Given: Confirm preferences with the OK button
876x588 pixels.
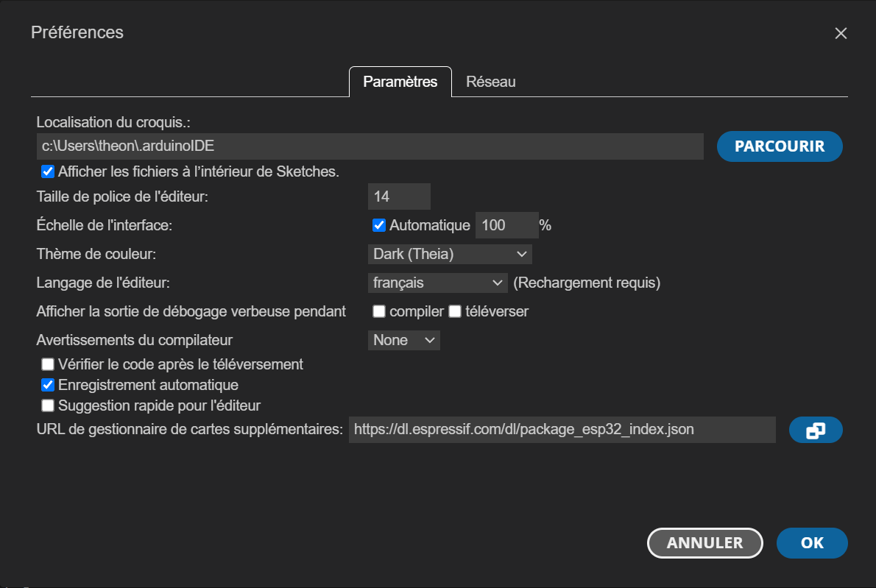Looking at the screenshot, I should 812,543.
